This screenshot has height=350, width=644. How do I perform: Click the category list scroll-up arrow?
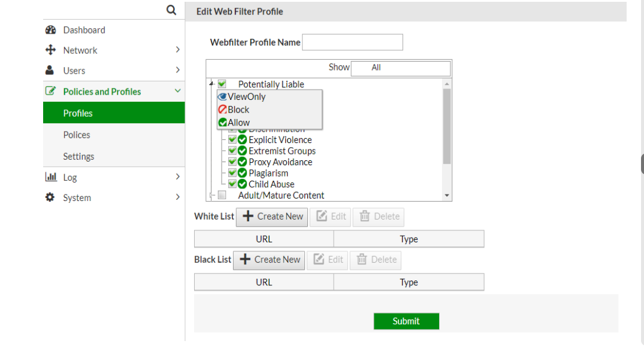[x=447, y=84]
